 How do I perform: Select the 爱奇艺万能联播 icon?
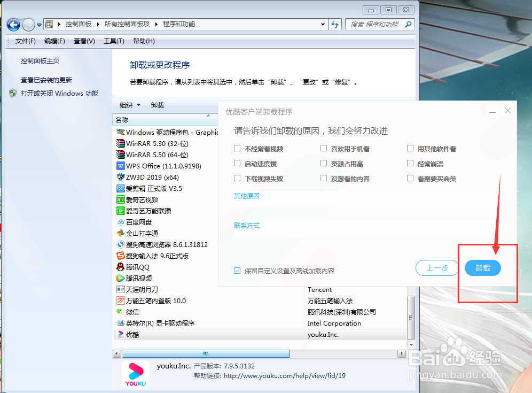coord(120,211)
